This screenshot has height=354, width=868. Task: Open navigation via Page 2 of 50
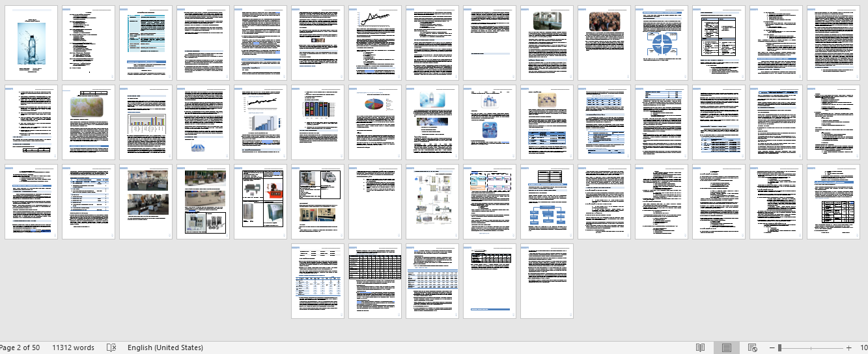20,347
